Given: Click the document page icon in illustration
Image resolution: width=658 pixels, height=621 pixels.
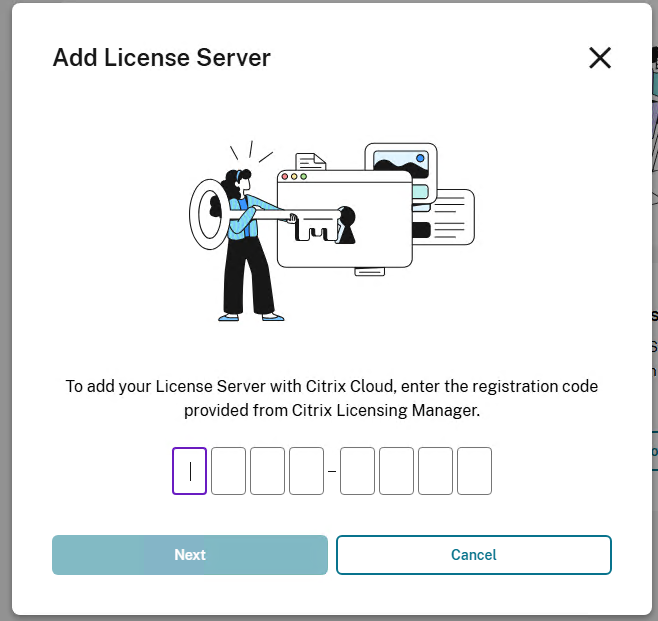Looking at the screenshot, I should tap(310, 162).
